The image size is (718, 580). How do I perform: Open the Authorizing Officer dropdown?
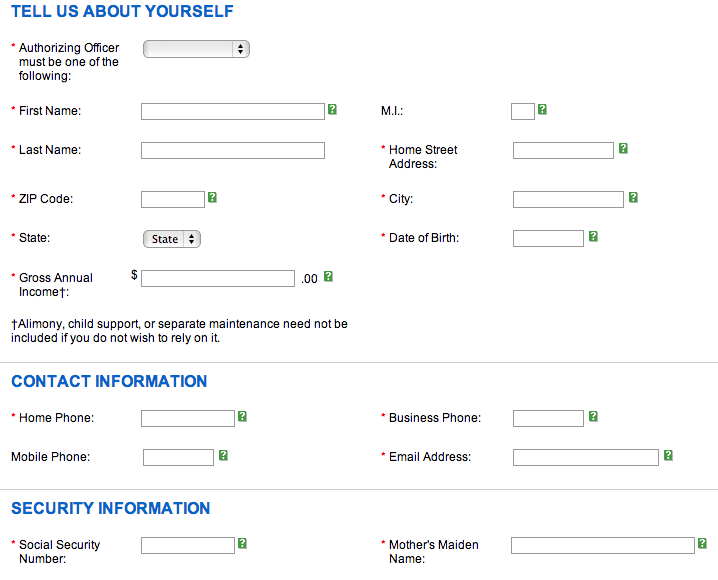pos(196,49)
